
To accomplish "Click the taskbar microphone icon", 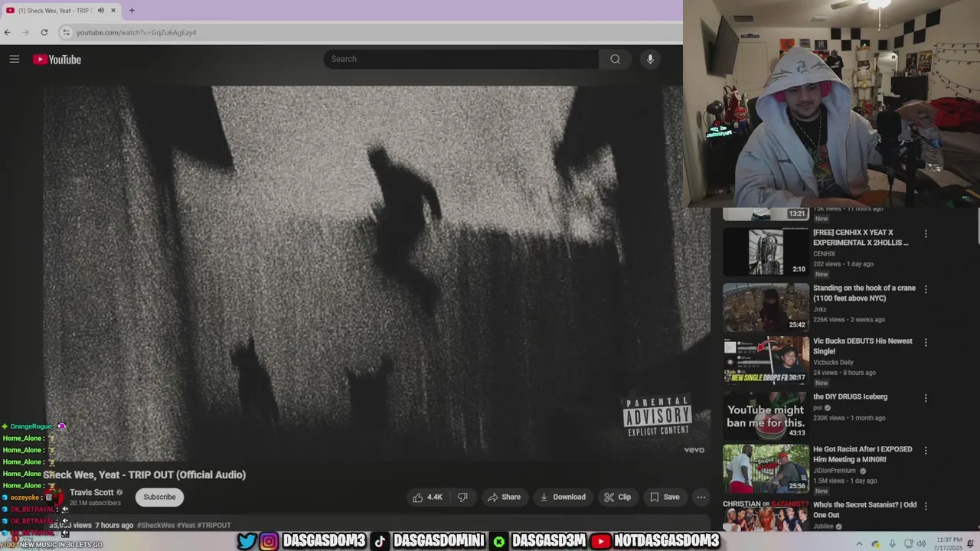I will tap(892, 544).
